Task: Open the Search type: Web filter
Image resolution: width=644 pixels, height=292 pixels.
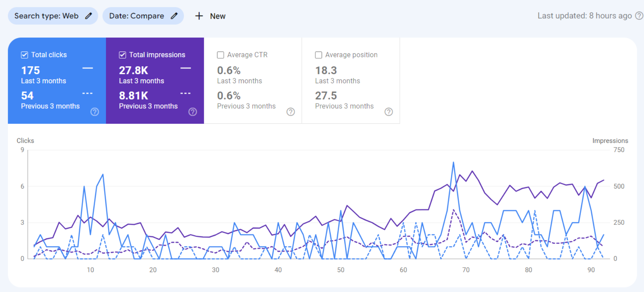Action: point(46,16)
